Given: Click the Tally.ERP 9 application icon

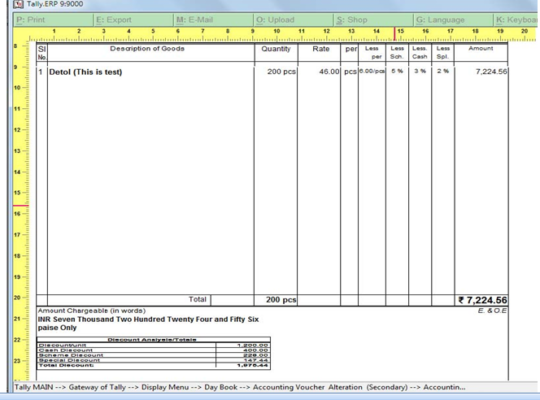Looking at the screenshot, I should coord(18,4).
